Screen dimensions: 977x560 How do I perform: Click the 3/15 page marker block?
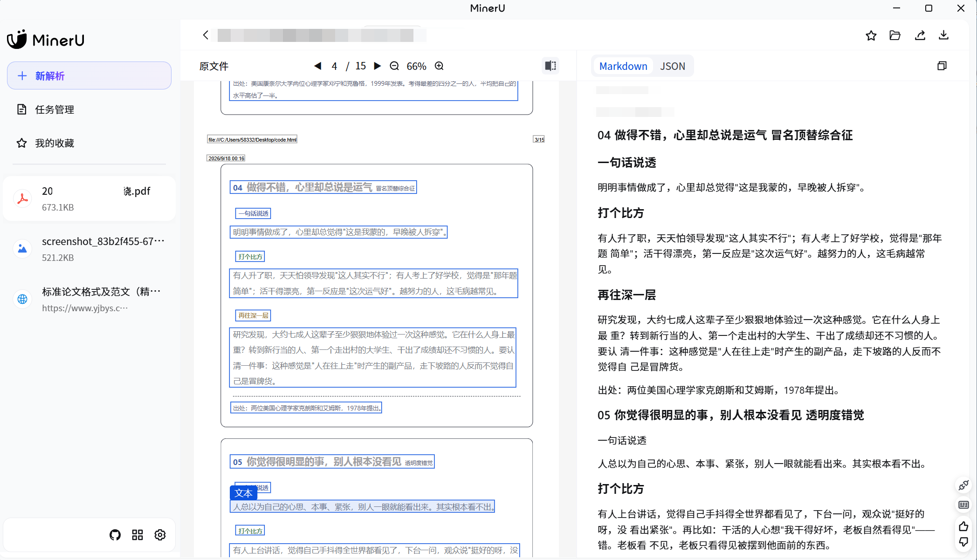pyautogui.click(x=539, y=140)
